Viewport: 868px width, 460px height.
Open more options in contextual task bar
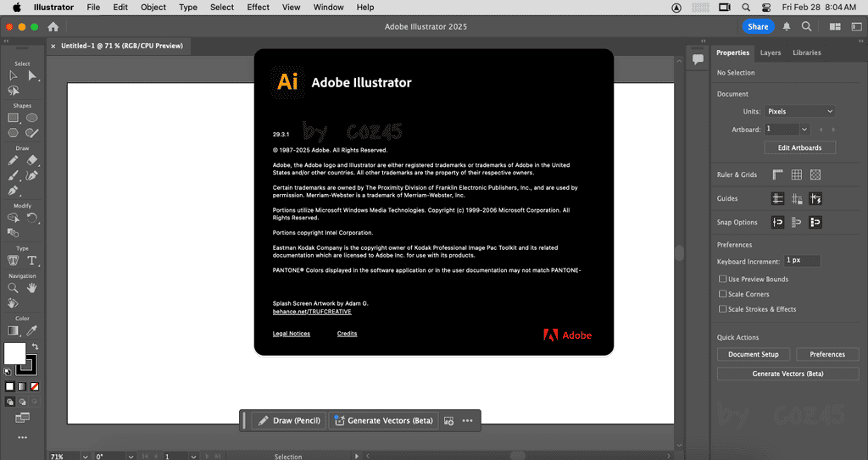pyautogui.click(x=467, y=421)
